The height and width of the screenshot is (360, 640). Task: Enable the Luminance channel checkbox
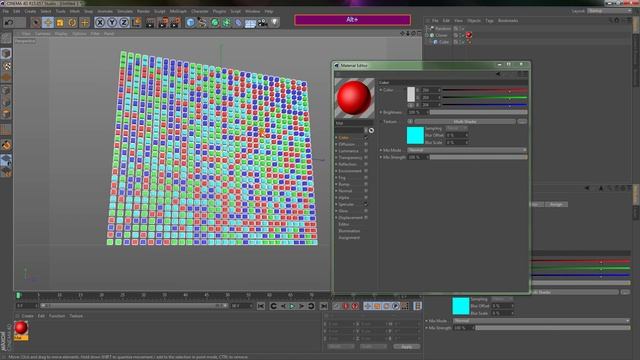pos(366,151)
